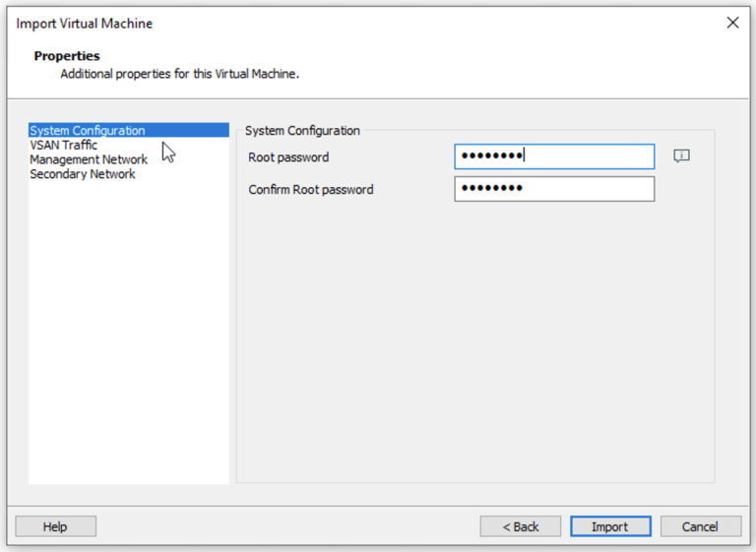Switch to Management Network properties
The height and width of the screenshot is (552, 756).
[x=89, y=159]
